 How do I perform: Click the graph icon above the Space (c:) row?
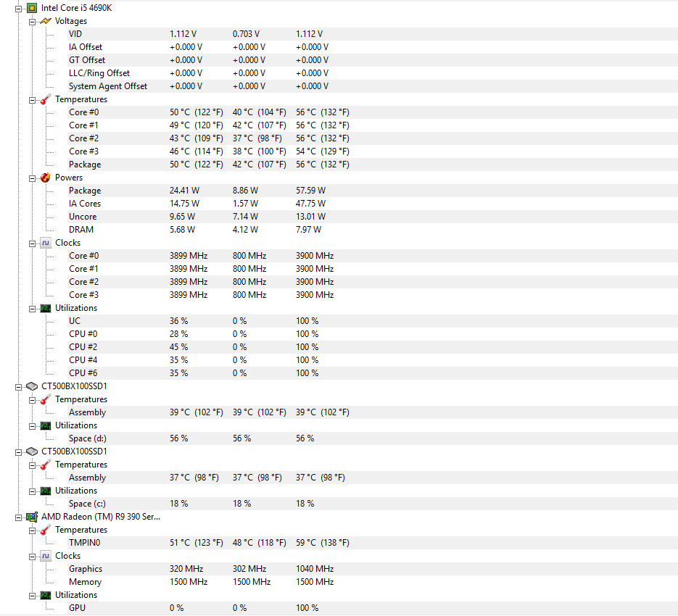[46, 491]
